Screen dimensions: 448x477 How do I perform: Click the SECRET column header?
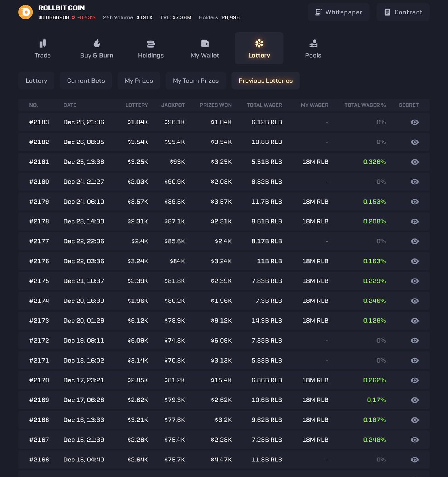409,105
